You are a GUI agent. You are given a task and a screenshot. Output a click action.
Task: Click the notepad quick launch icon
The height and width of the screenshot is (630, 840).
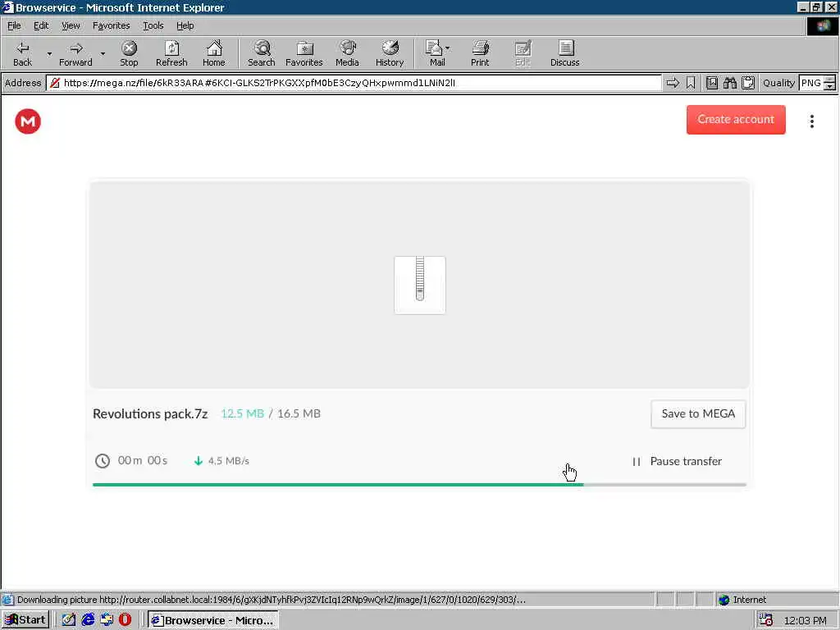coord(69,620)
